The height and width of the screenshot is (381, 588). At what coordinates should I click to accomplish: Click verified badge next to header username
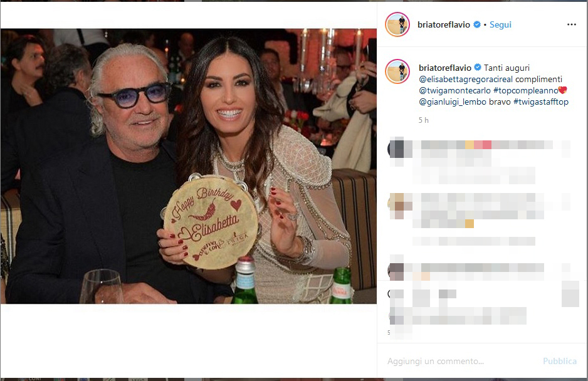477,24
